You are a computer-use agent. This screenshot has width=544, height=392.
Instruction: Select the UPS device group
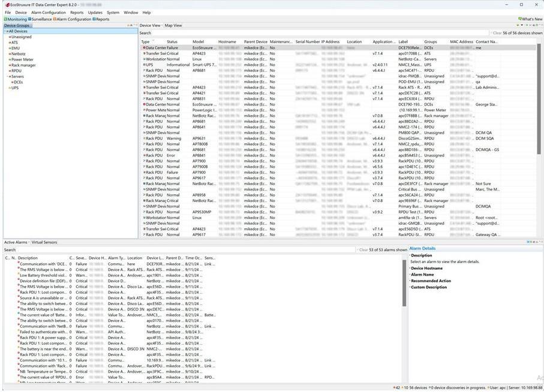coord(15,88)
